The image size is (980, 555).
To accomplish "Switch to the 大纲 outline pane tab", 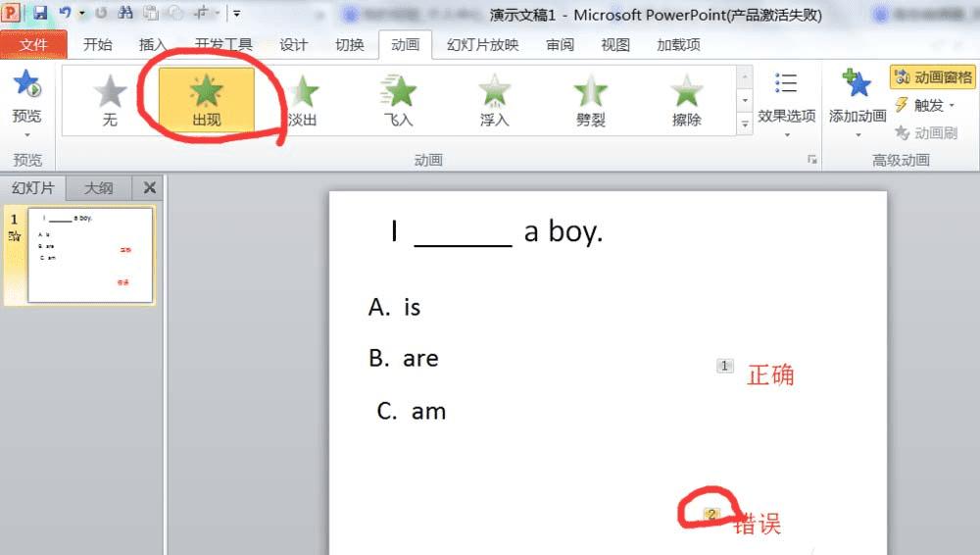I will click(98, 187).
